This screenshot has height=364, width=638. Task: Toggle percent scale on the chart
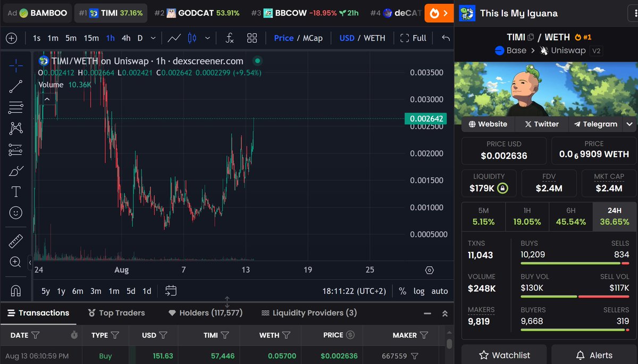(402, 291)
